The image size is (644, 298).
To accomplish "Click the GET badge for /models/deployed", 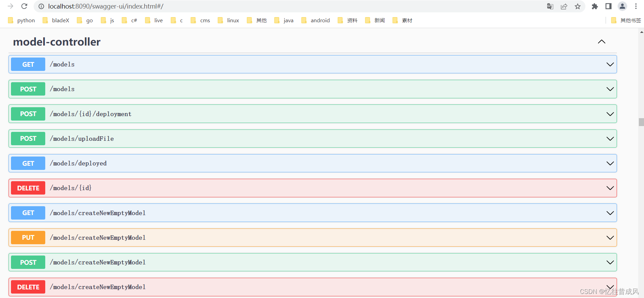I will [x=28, y=163].
